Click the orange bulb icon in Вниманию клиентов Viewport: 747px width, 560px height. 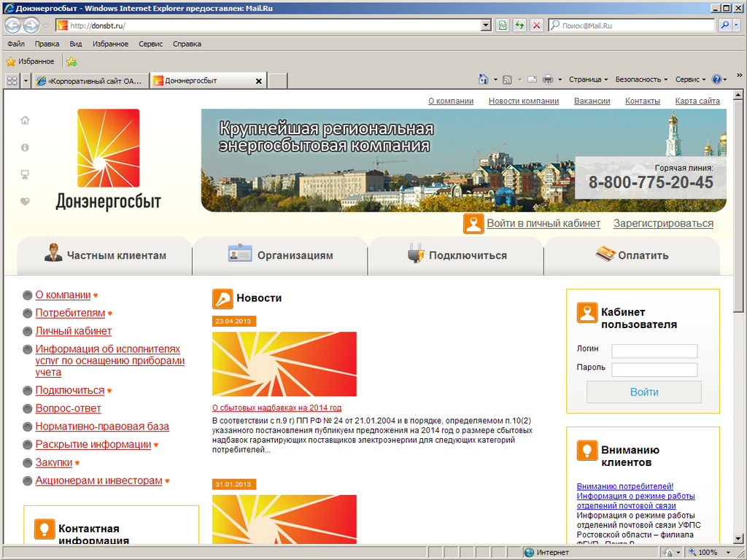point(587,451)
